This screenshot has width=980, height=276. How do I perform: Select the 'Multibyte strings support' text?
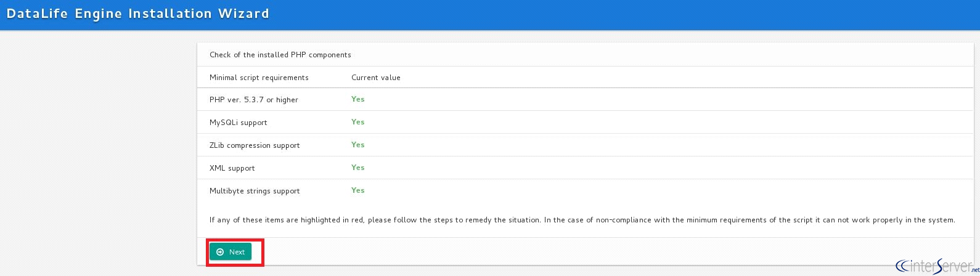[x=255, y=191]
